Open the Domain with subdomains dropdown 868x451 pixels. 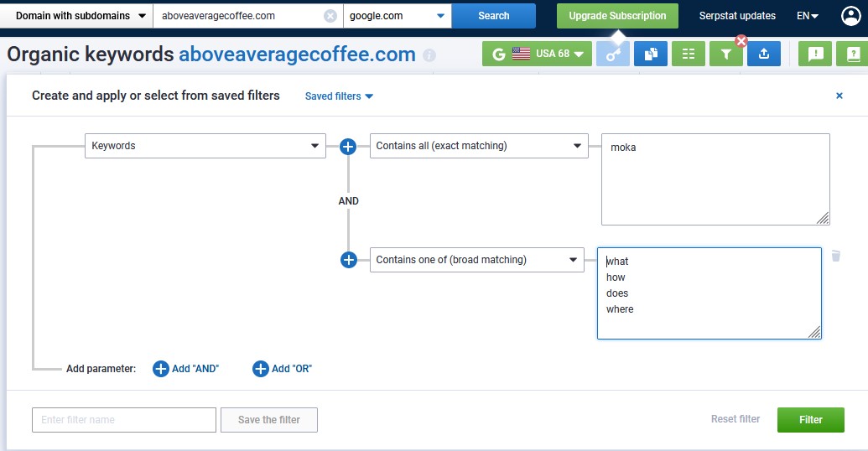76,15
